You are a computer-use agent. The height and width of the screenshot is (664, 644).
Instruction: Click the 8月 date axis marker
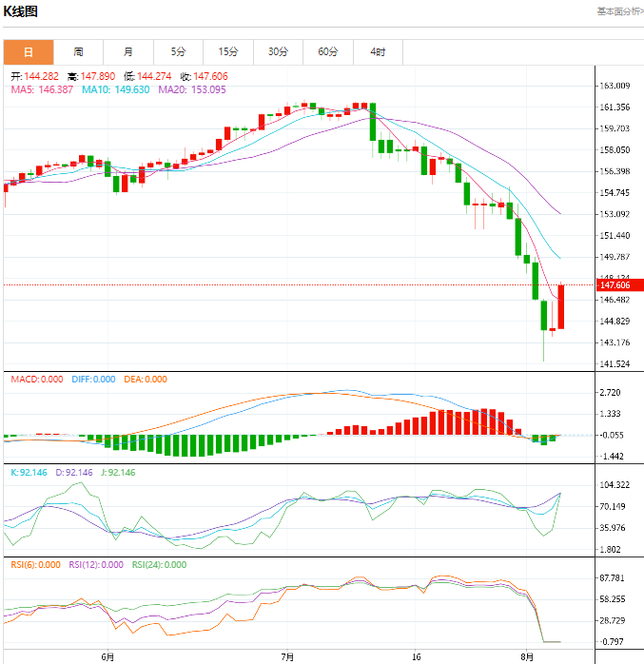point(527,656)
